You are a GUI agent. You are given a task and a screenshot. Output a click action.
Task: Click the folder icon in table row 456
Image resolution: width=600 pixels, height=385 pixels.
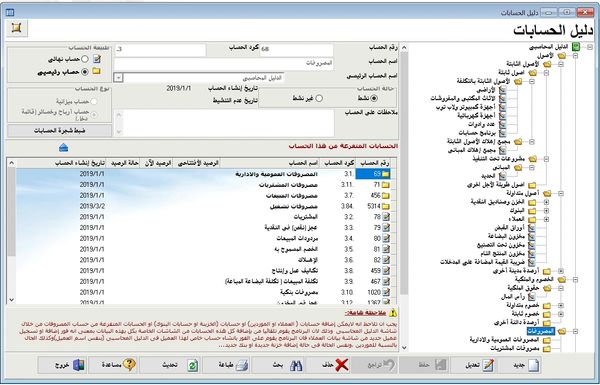pyautogui.click(x=385, y=196)
